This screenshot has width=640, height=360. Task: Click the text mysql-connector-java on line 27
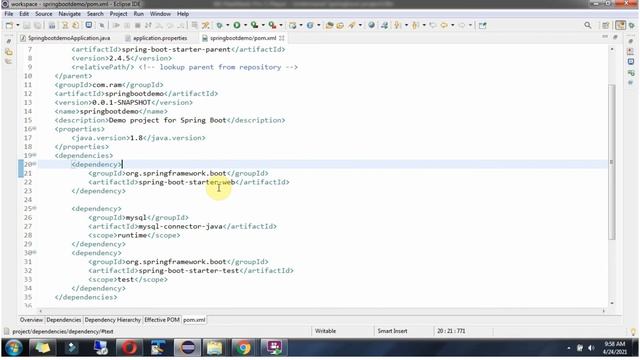[180, 227]
